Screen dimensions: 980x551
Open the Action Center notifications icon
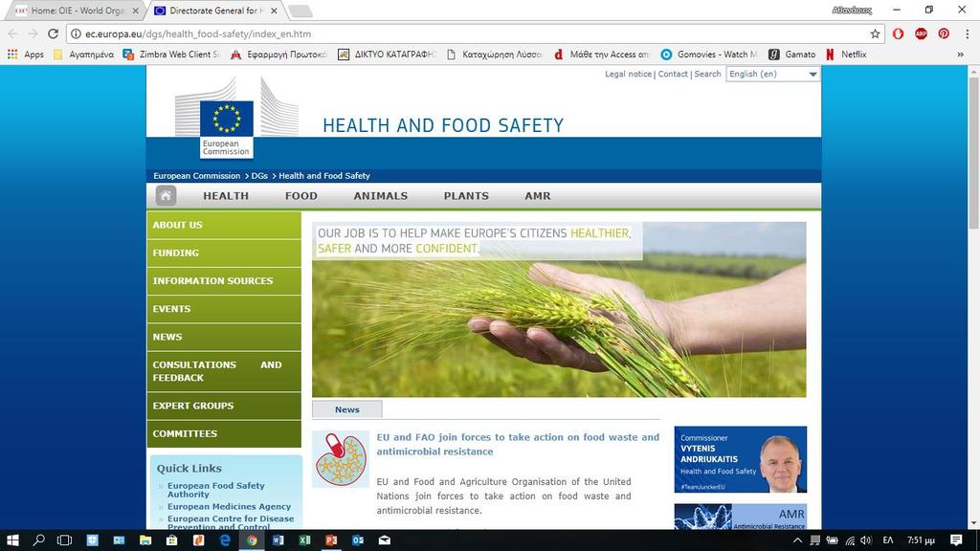[956, 540]
